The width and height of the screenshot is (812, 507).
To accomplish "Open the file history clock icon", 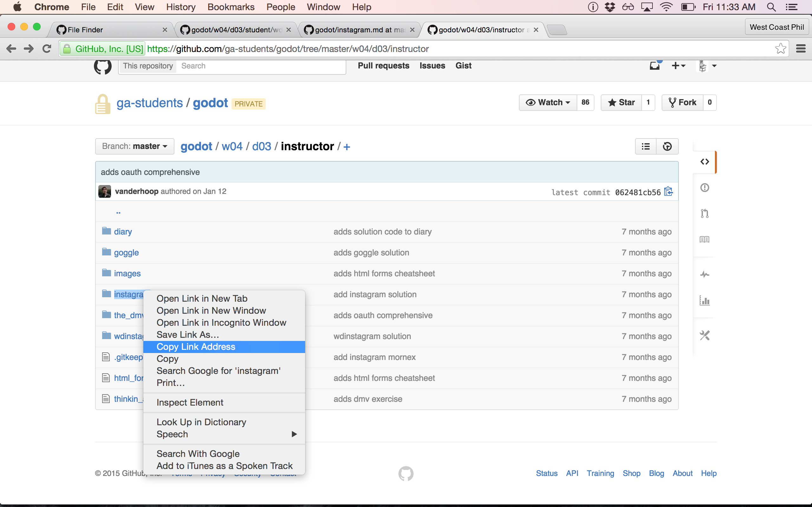I will (x=667, y=146).
